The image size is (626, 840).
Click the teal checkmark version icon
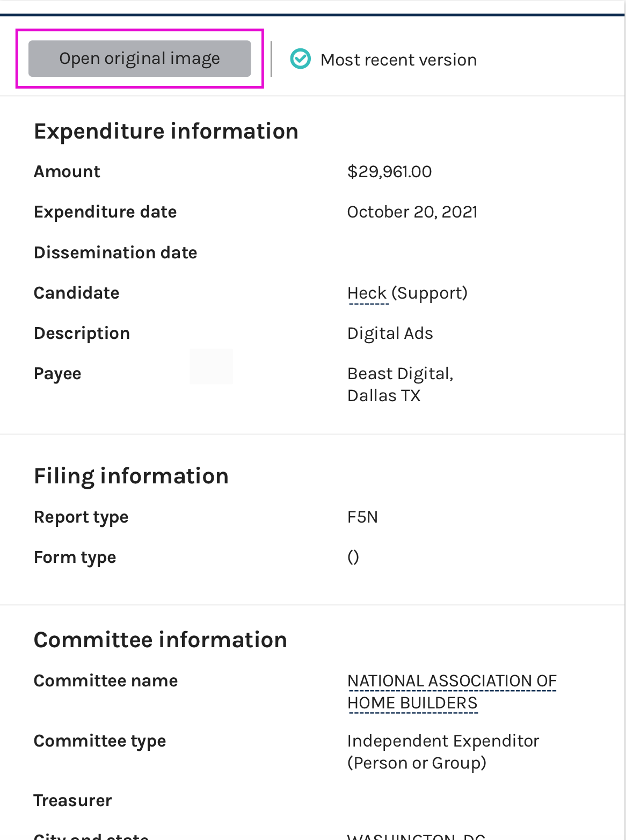click(301, 59)
